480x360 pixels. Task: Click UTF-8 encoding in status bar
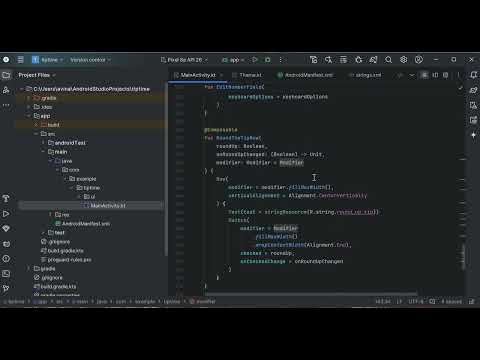pos(416,301)
